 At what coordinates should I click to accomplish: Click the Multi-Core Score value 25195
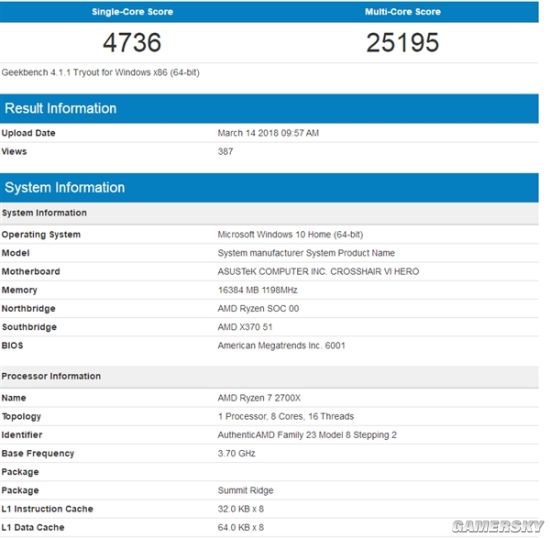click(x=402, y=42)
